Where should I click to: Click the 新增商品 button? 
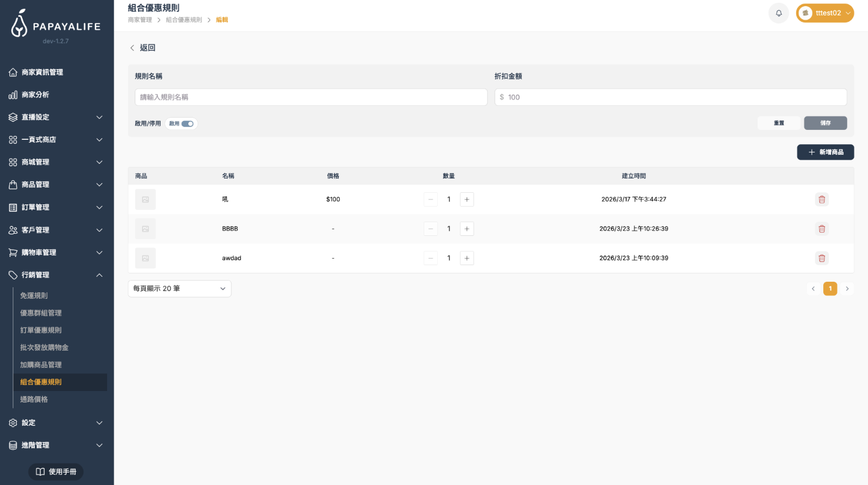pyautogui.click(x=825, y=152)
